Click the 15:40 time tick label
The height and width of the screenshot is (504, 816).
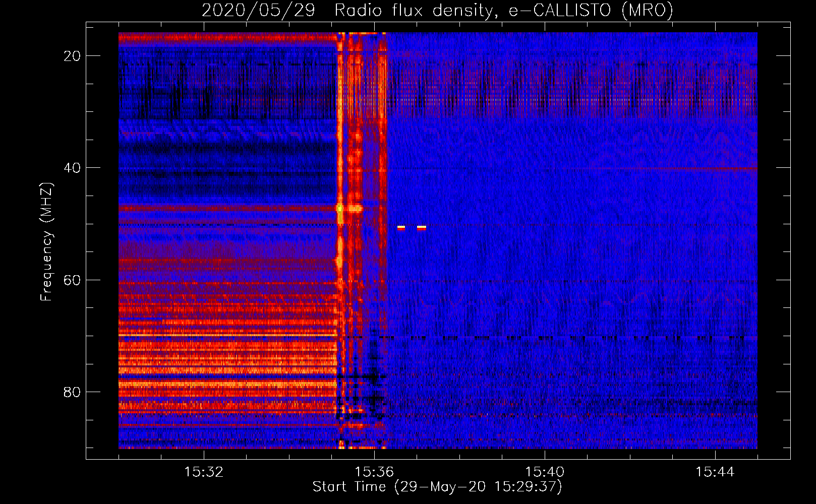[x=545, y=472]
